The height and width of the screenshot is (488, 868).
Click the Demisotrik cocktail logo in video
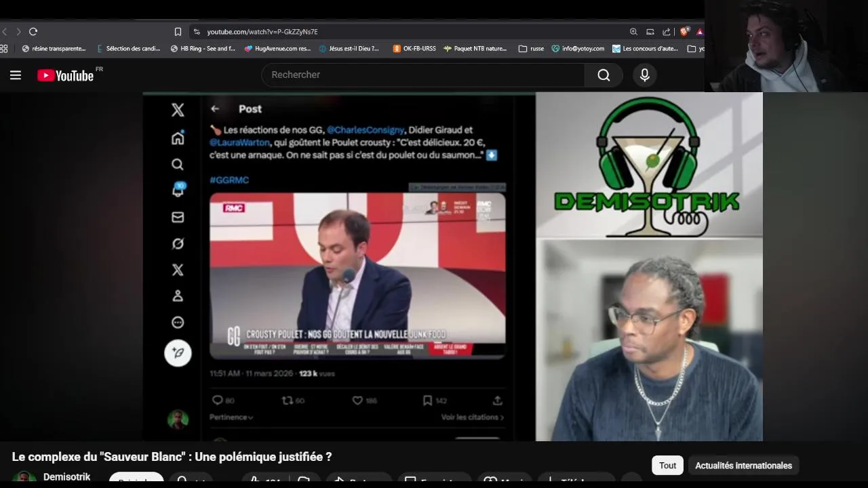(648, 167)
